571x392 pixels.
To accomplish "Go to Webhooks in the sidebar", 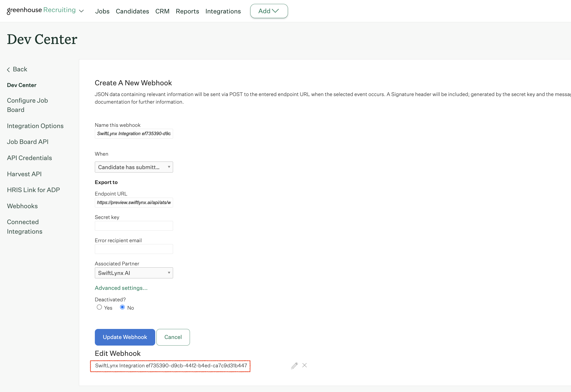I will pyautogui.click(x=22, y=206).
